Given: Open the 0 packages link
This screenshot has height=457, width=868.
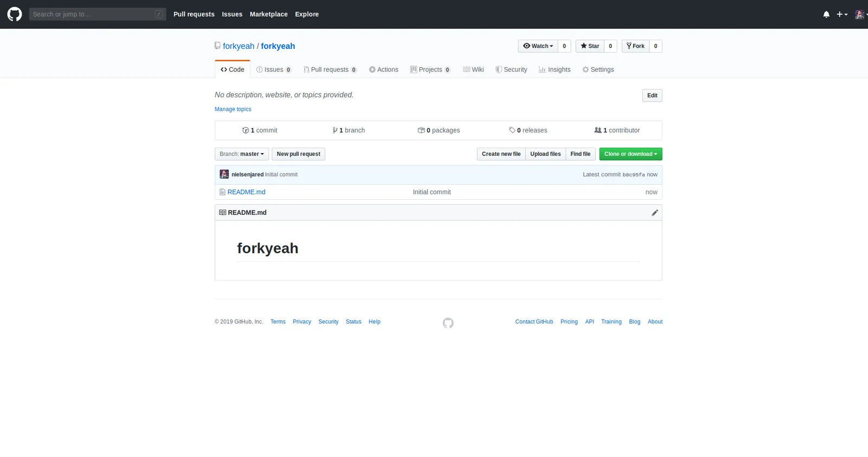Looking at the screenshot, I should tap(439, 130).
